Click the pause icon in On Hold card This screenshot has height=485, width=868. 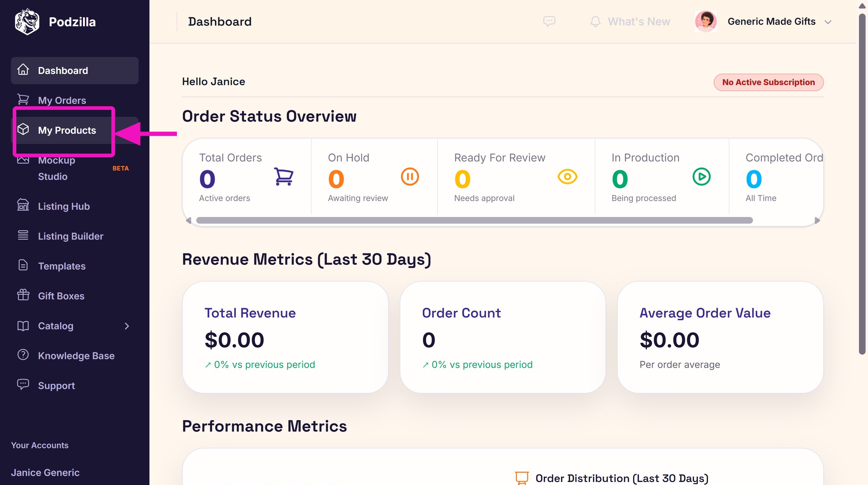pos(410,177)
